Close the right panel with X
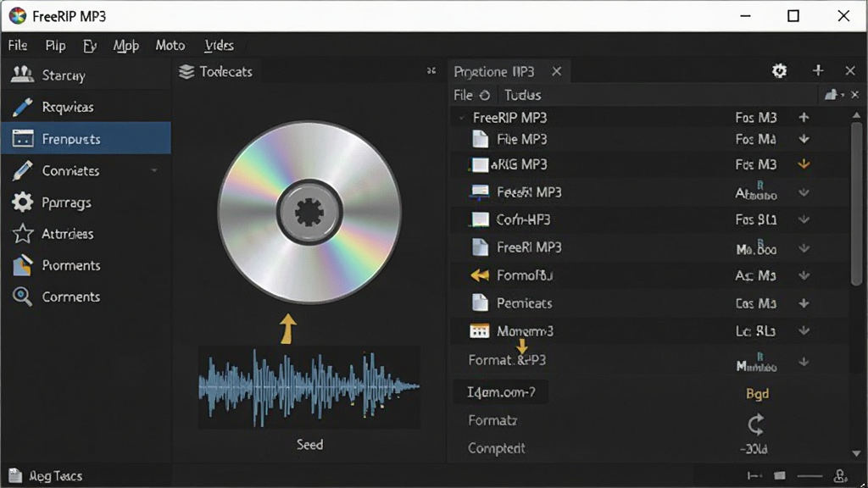This screenshot has height=488, width=868. tap(850, 71)
